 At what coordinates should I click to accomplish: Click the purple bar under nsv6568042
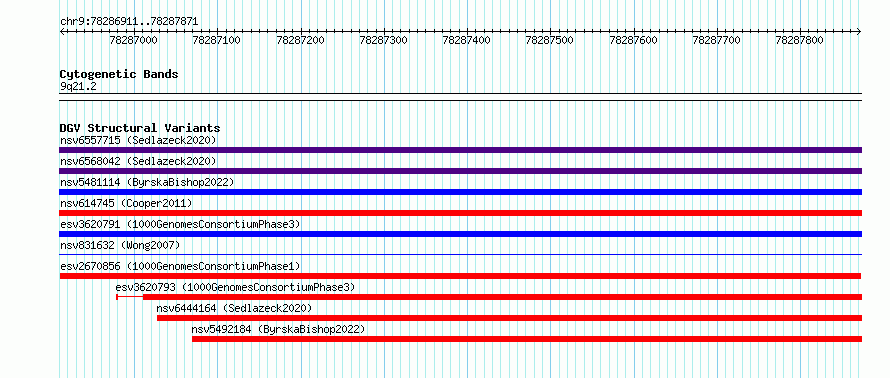coord(460,171)
